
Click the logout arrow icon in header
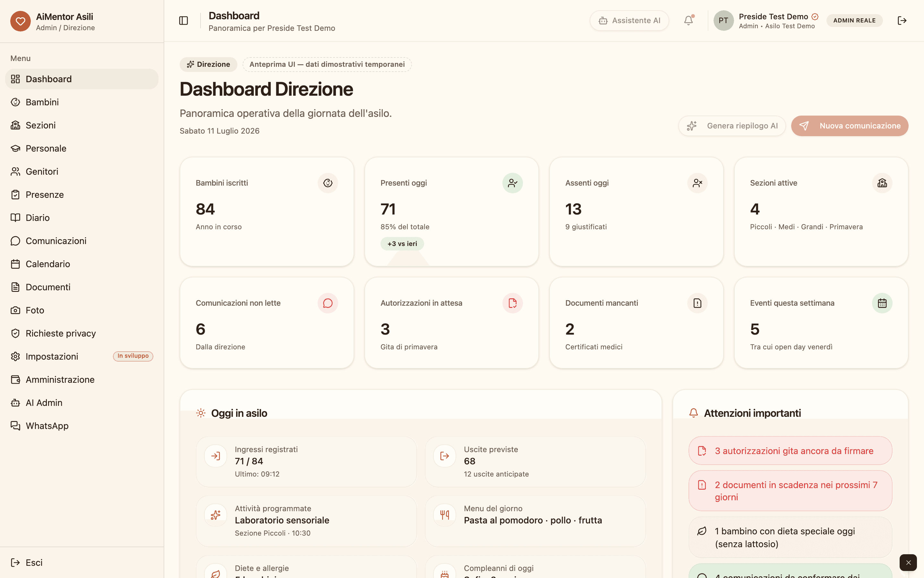902,21
